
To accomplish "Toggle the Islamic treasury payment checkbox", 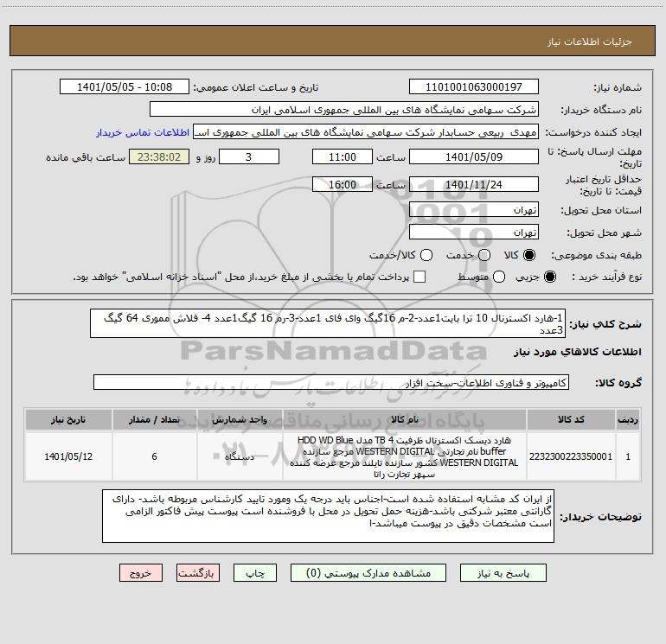I will coord(419,277).
